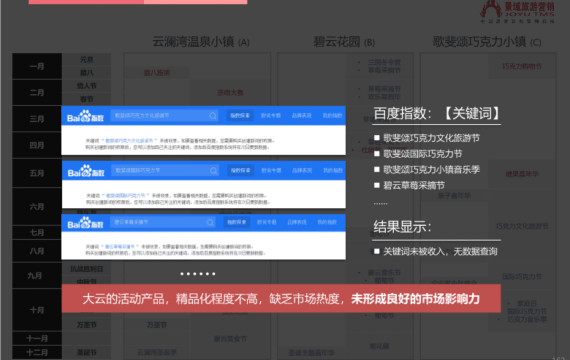Click the bullet text 歌斐颂巧克力文化旅游节 in the keyword list
Viewport: 570px width, 360px height.
click(431, 138)
